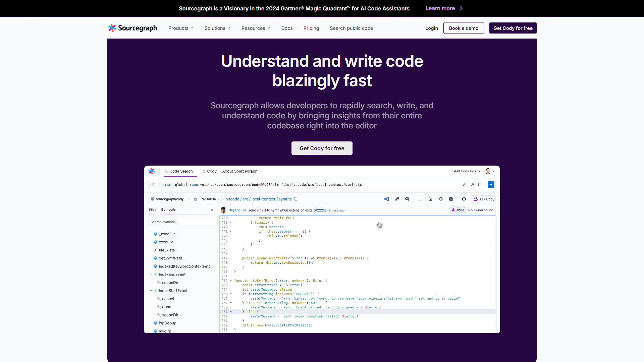Click the Search symbols input field

(183, 222)
